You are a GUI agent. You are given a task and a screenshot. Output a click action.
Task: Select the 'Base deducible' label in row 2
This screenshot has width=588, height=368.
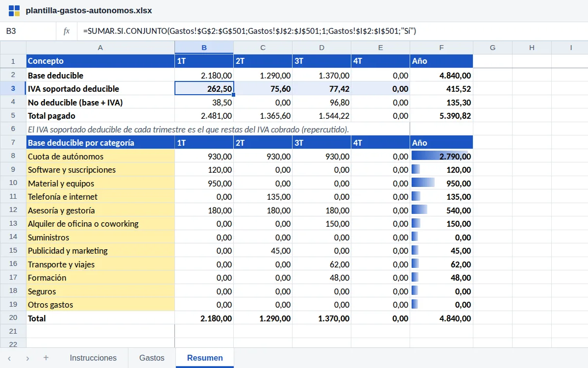pyautogui.click(x=100, y=75)
